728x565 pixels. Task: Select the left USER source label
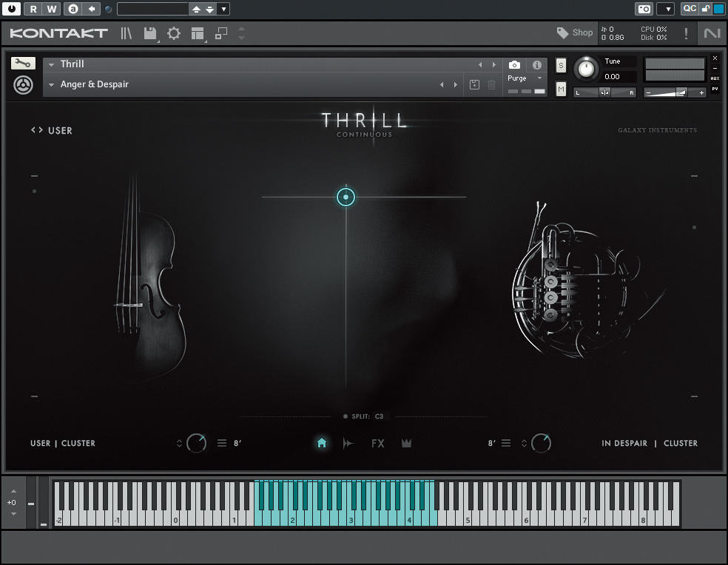[x=41, y=444]
